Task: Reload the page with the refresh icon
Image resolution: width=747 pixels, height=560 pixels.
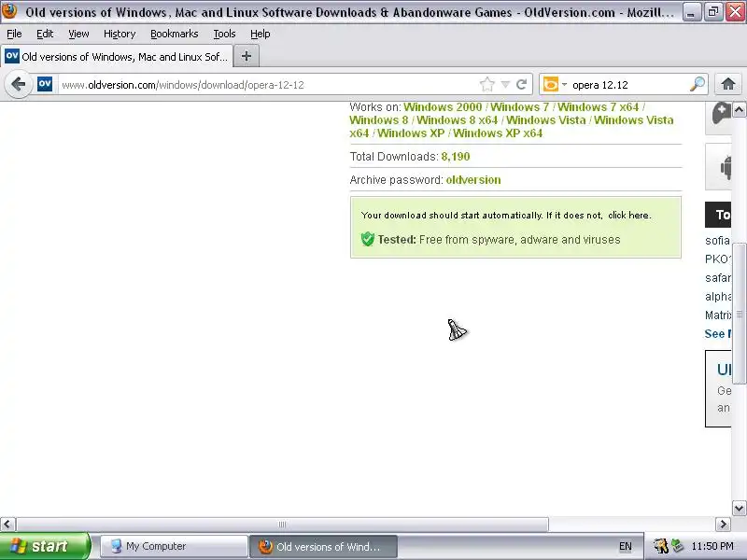Action: [x=522, y=85]
